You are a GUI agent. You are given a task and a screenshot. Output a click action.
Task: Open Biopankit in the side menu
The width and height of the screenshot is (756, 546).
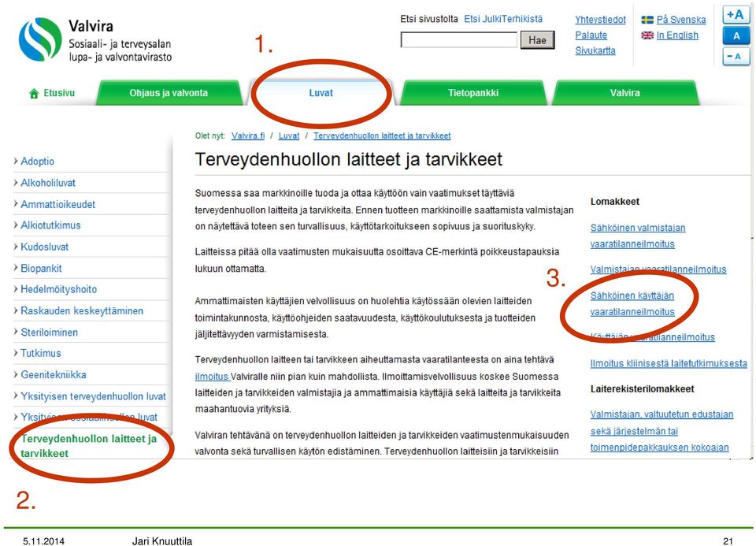click(x=41, y=268)
